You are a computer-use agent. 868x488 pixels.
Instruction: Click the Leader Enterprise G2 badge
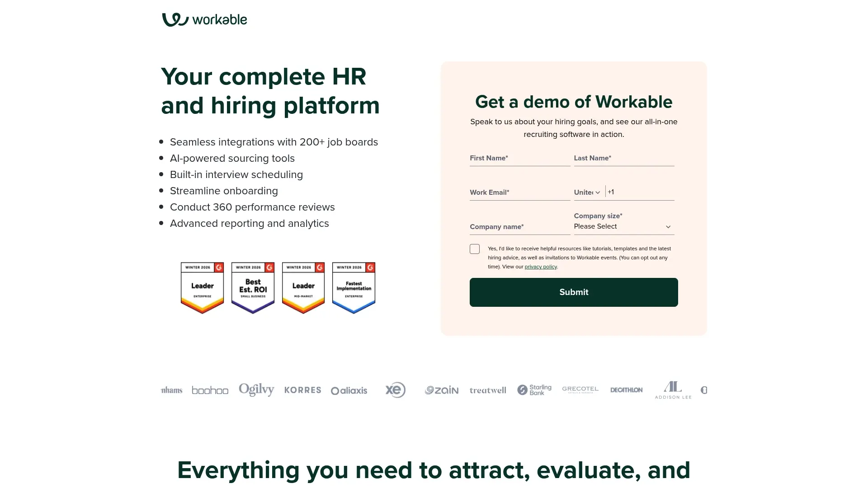[202, 288]
